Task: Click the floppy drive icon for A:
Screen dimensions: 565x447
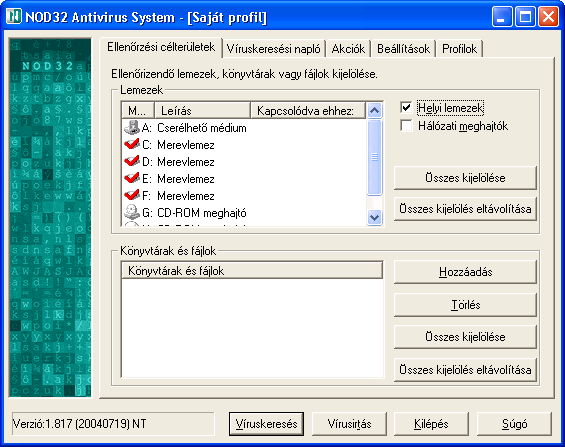Action: (x=132, y=128)
